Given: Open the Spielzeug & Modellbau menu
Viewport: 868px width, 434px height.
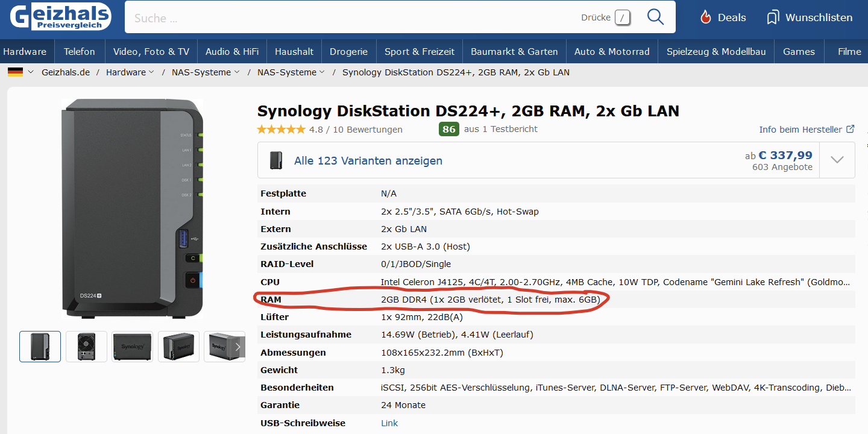Looking at the screenshot, I should [x=716, y=52].
